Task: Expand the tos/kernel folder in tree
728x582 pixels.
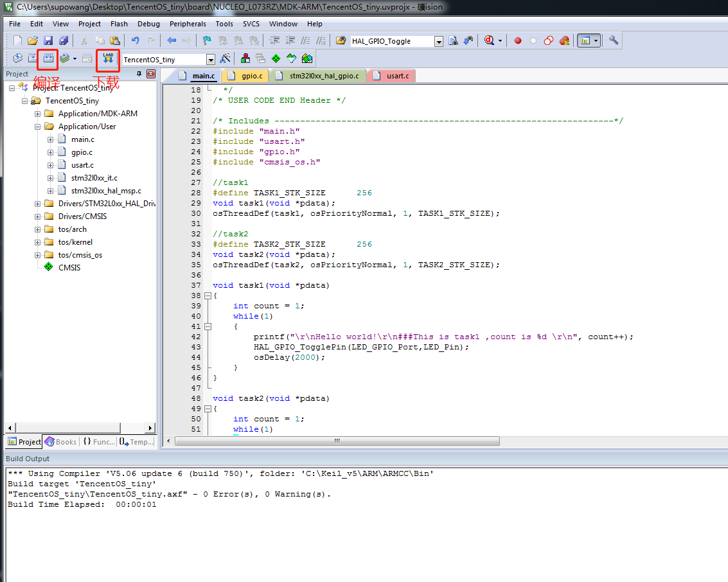Action: 37,242
